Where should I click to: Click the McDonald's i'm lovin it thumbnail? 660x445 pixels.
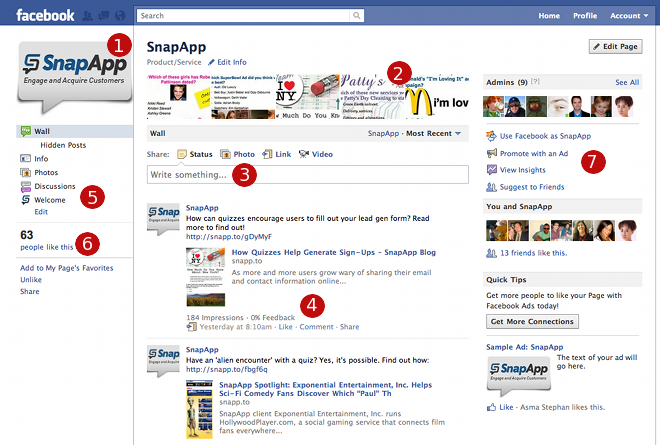click(438, 96)
